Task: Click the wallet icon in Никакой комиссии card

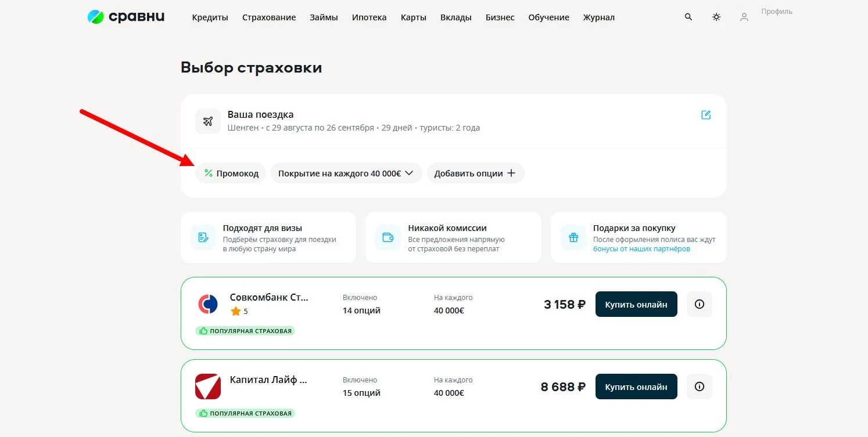Action: click(x=388, y=237)
